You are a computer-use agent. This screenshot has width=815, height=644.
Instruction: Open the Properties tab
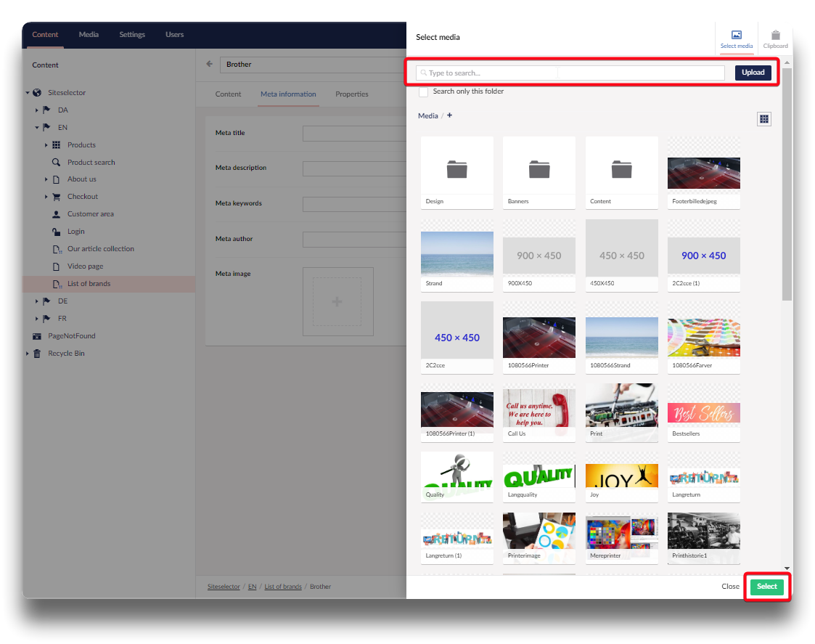[x=351, y=94]
